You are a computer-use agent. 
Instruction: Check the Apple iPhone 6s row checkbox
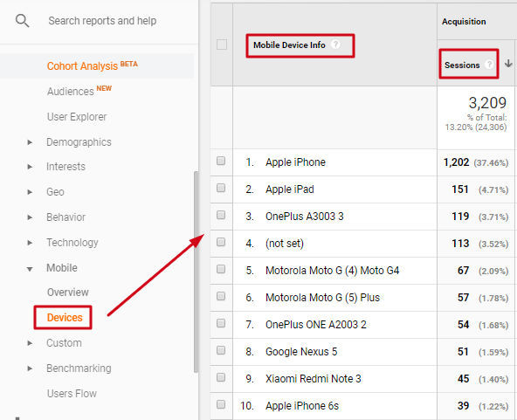(x=221, y=404)
